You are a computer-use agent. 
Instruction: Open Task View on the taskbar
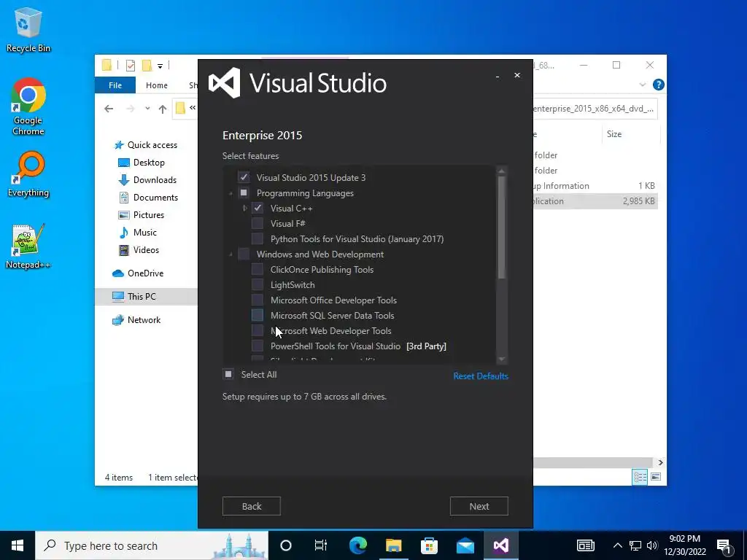click(x=321, y=545)
